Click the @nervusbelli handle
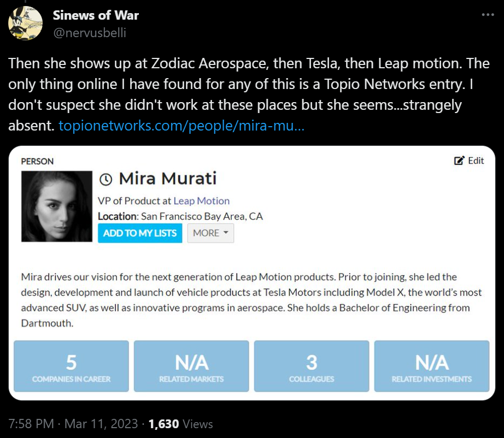Viewport: 504px width, 438px height. [x=89, y=33]
